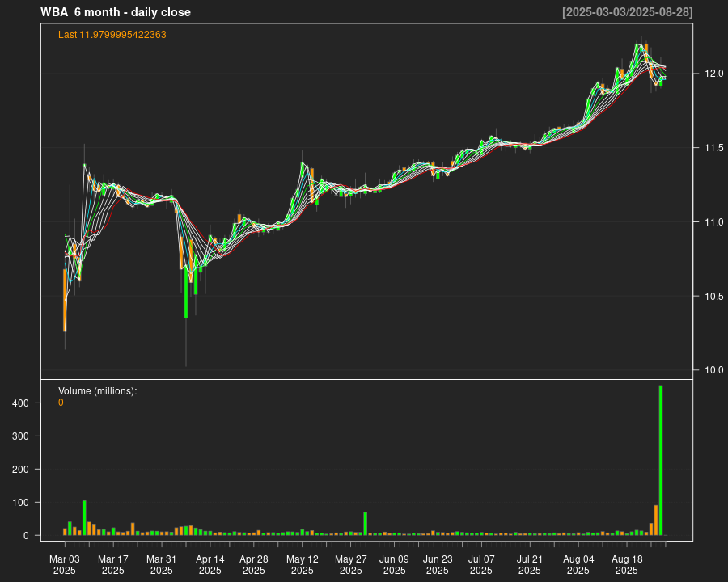
Task: Click the 11.5 price axis label
Action: point(713,148)
